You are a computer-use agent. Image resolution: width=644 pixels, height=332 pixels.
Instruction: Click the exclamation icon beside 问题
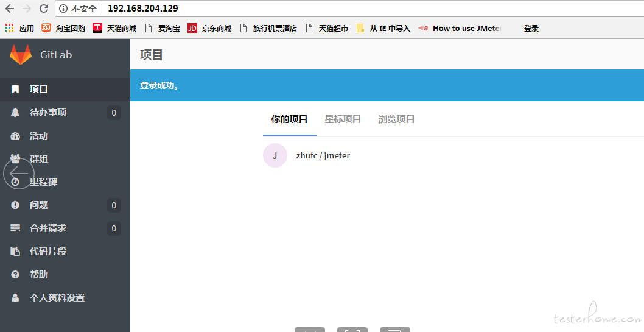tap(15, 205)
